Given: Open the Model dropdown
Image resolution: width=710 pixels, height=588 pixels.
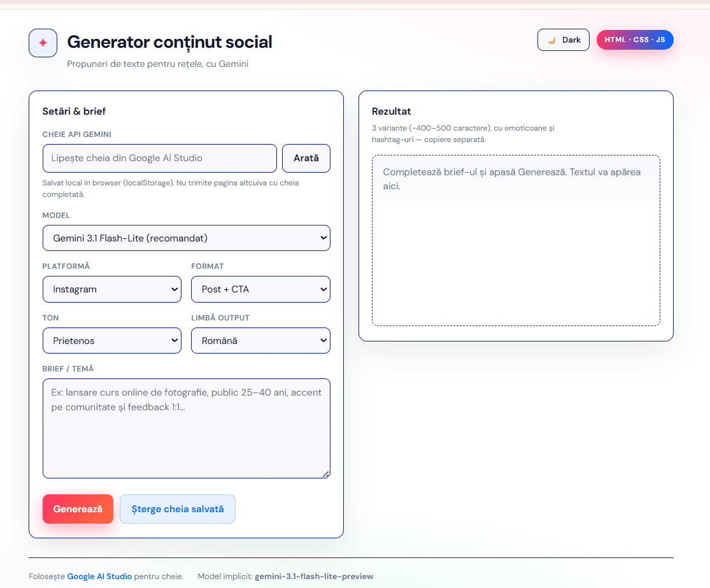Looking at the screenshot, I should tap(186, 238).
